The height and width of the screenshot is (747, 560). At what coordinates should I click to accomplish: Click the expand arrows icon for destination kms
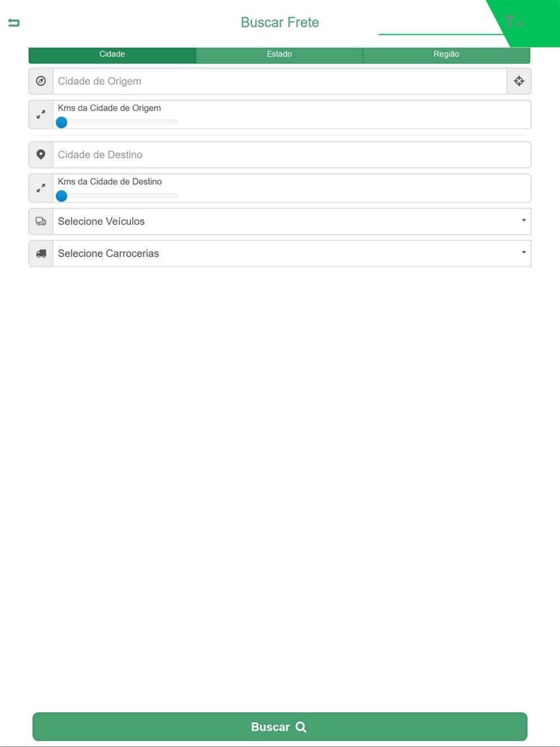41,188
